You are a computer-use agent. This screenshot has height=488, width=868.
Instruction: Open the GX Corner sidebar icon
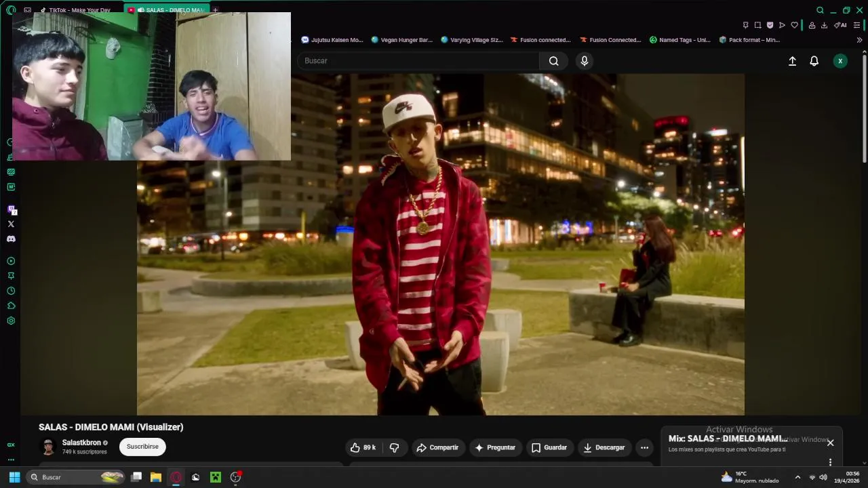point(11,445)
